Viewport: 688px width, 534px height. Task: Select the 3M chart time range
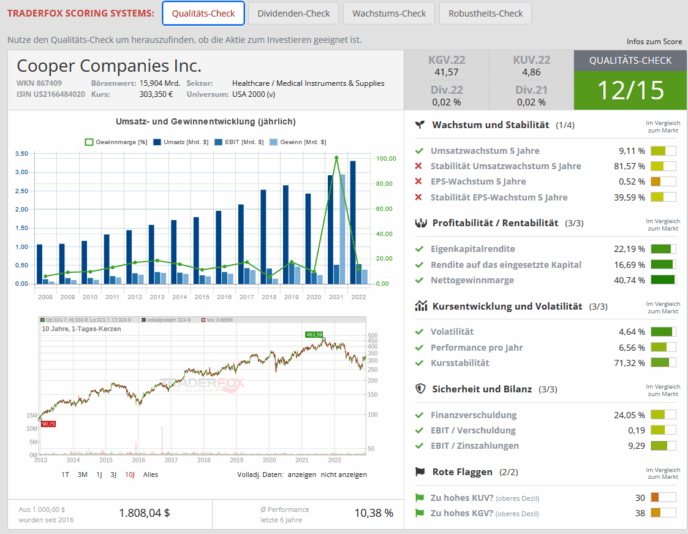pos(82,474)
